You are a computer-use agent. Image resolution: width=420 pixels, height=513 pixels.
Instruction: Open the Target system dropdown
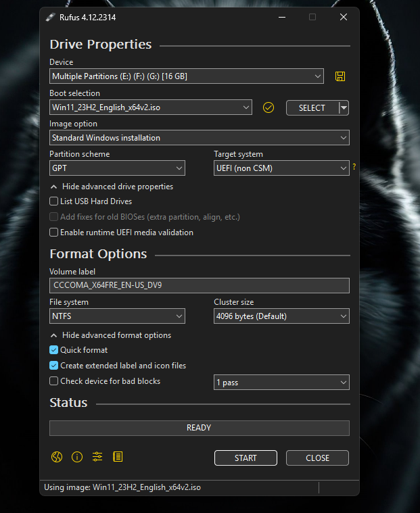(x=281, y=168)
